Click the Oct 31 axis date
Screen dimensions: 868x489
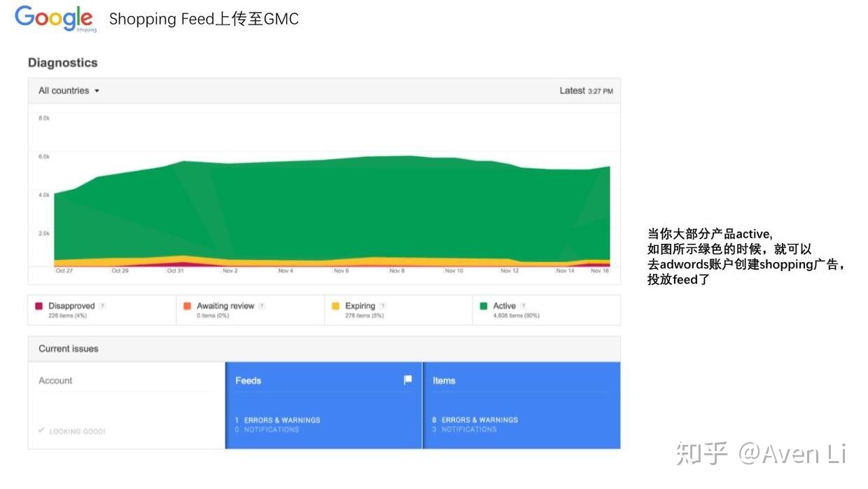click(175, 270)
